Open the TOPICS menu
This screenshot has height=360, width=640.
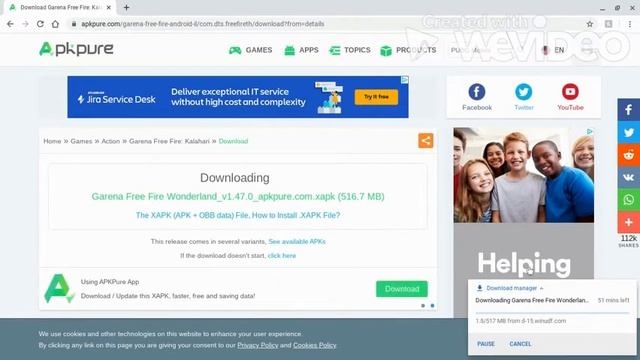pos(350,50)
